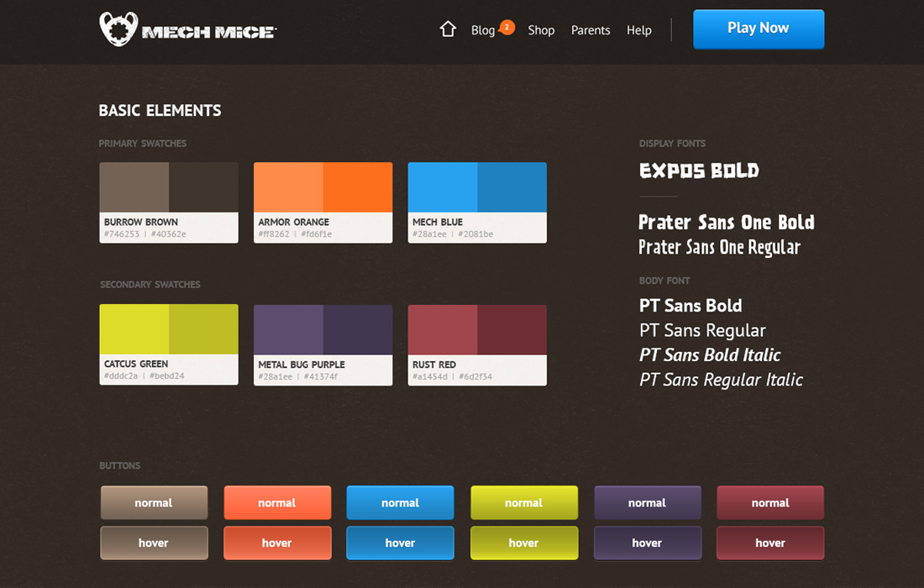Click the red normal button
The height and width of the screenshot is (588, 924).
coord(770,502)
